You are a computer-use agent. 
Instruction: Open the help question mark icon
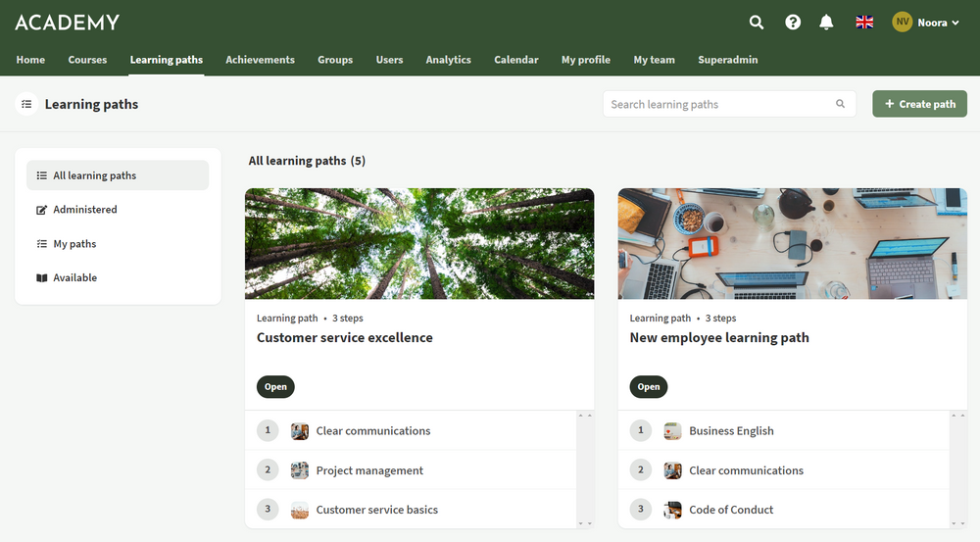tap(793, 23)
